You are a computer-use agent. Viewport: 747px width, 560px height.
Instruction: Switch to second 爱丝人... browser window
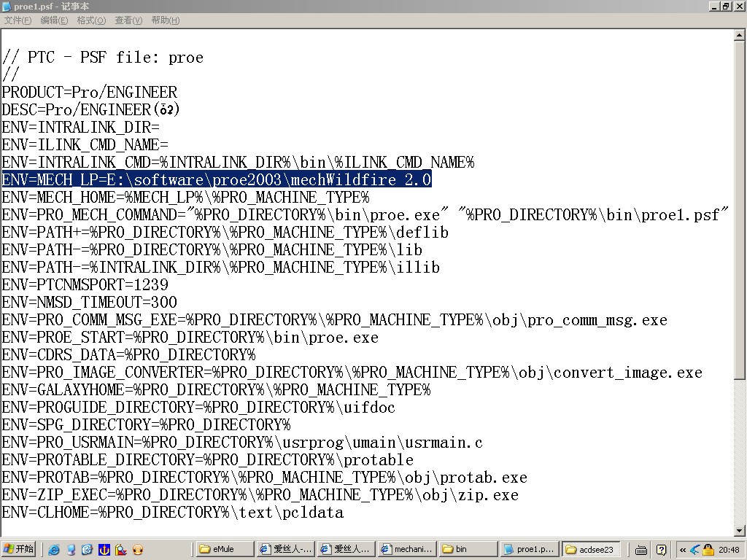(x=346, y=549)
